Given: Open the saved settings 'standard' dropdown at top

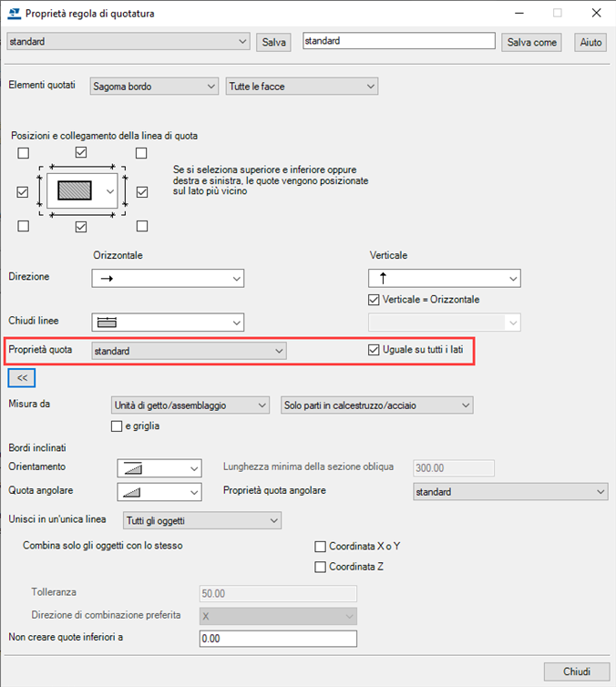Looking at the screenshot, I should [128, 42].
